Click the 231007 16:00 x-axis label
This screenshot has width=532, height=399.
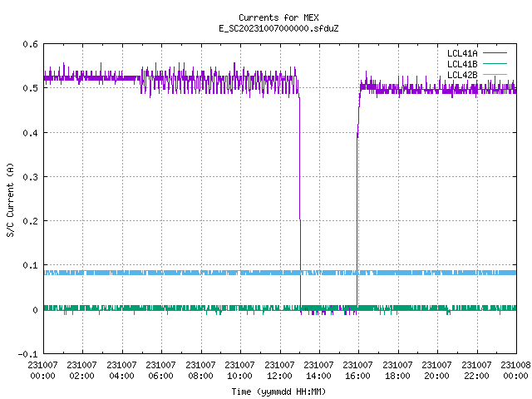pos(358,370)
